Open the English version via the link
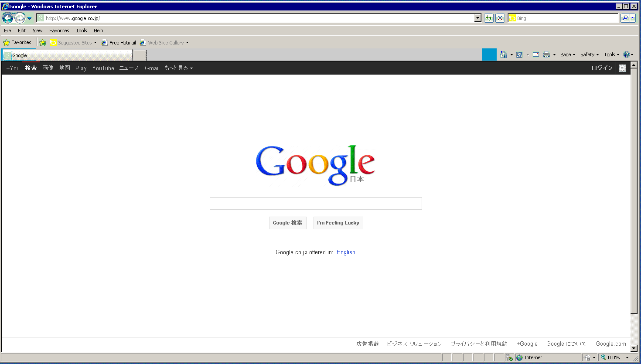Screen dimensions: 641x364 click(345, 252)
